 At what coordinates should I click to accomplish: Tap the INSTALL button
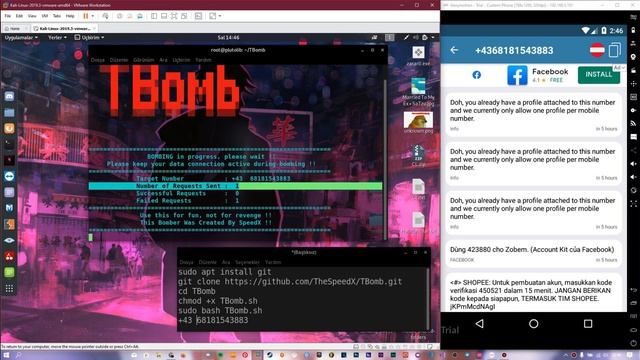click(x=599, y=75)
